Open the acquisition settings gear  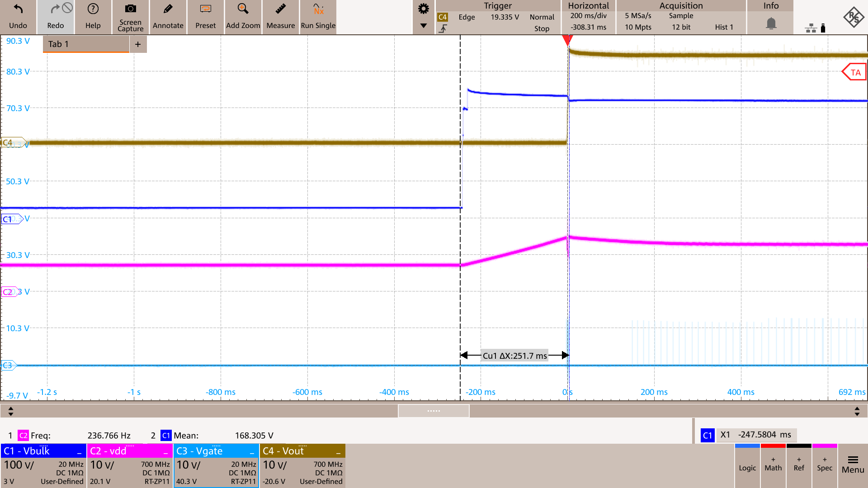pyautogui.click(x=424, y=8)
